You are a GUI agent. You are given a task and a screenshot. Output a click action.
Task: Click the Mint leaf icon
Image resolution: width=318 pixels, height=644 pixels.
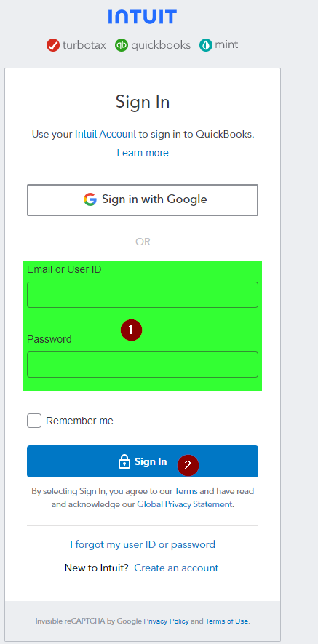click(x=206, y=45)
